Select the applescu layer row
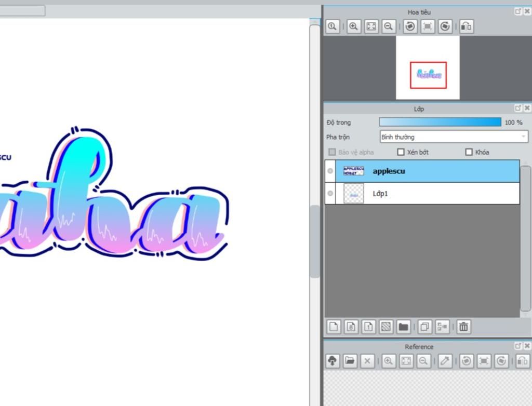The image size is (532, 406). click(x=422, y=171)
